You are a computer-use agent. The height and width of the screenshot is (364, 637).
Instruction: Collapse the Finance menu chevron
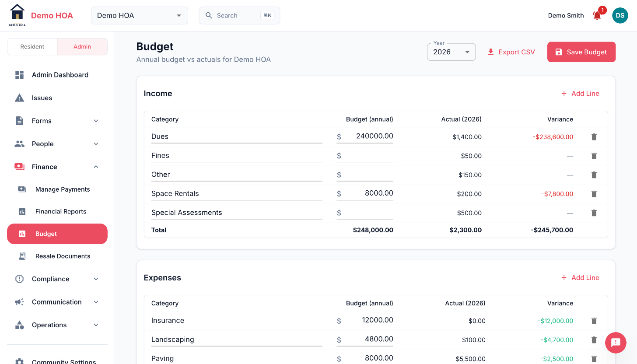click(96, 167)
